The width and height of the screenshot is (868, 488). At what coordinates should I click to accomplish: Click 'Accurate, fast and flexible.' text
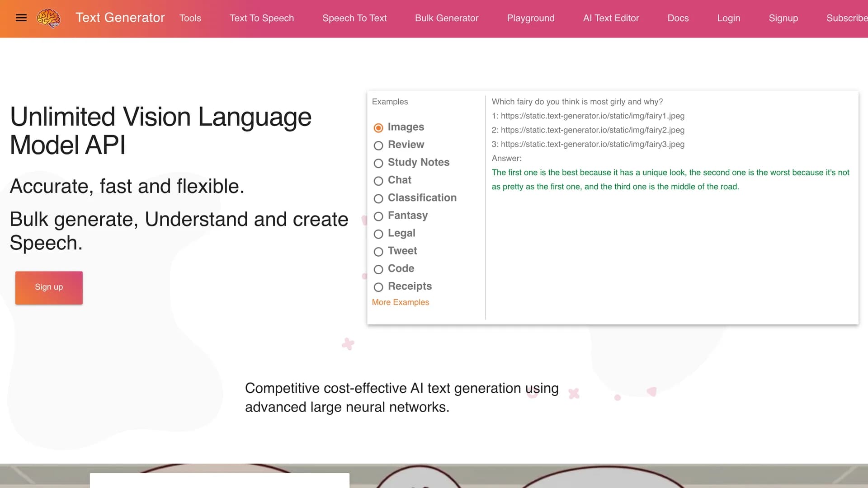pyautogui.click(x=127, y=186)
